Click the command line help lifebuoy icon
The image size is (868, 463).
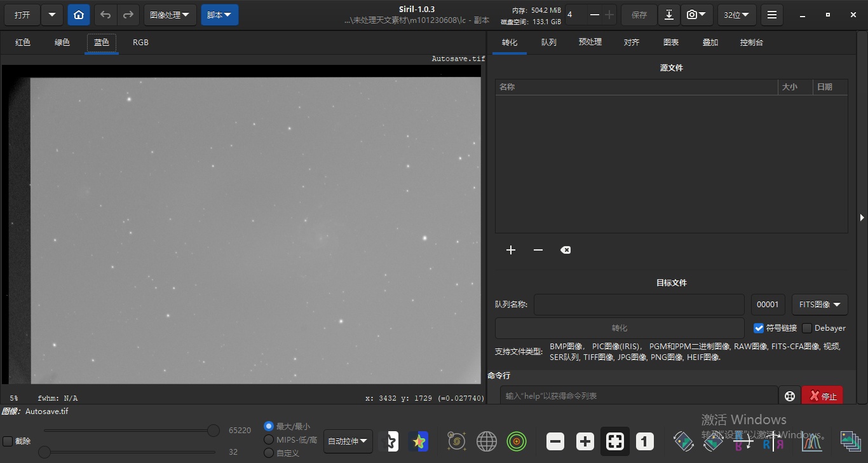coord(790,396)
